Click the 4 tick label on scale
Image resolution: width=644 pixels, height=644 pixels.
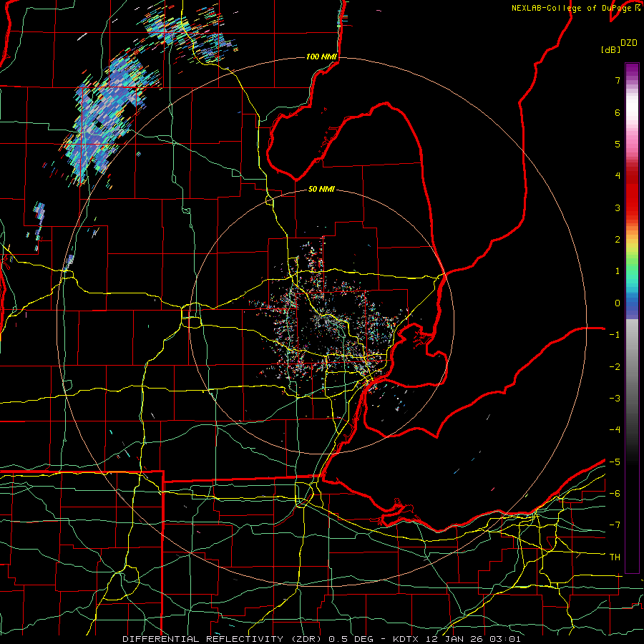618,176
